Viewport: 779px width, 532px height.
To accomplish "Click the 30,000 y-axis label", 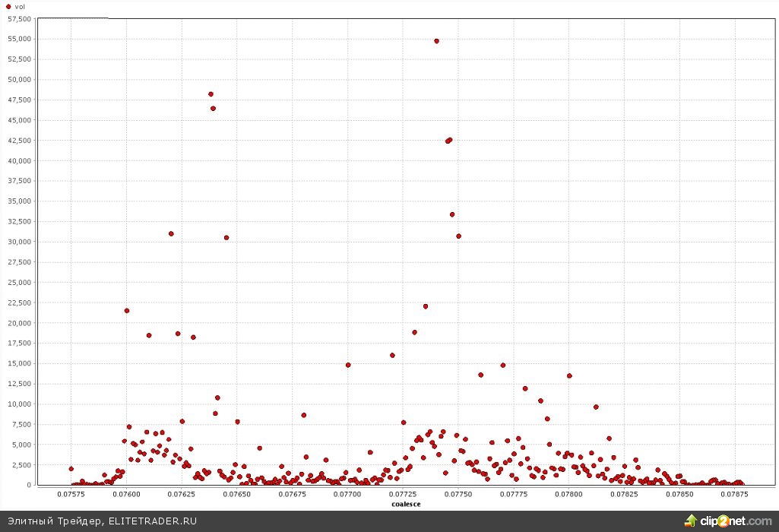I will click(x=19, y=242).
